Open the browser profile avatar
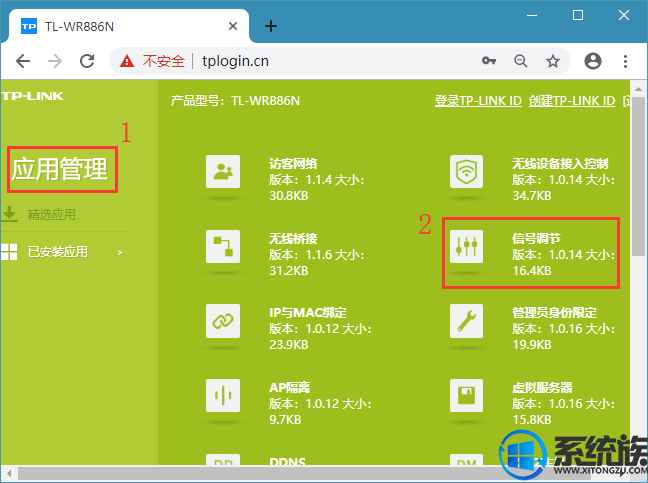 [593, 61]
